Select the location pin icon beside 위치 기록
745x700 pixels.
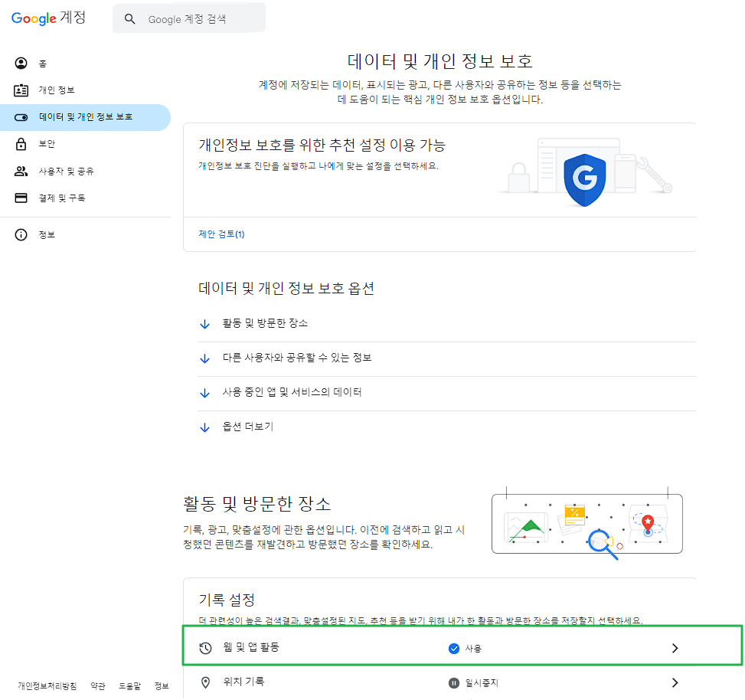pos(204,682)
